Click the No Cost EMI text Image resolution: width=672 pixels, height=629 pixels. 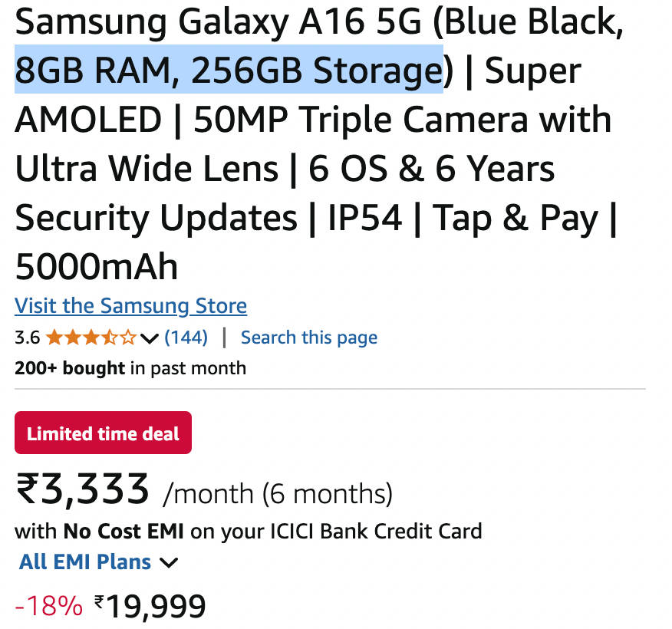(x=124, y=531)
